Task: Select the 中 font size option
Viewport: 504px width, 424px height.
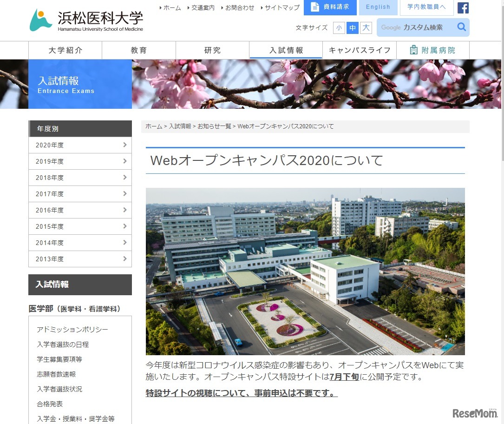Action: (353, 28)
